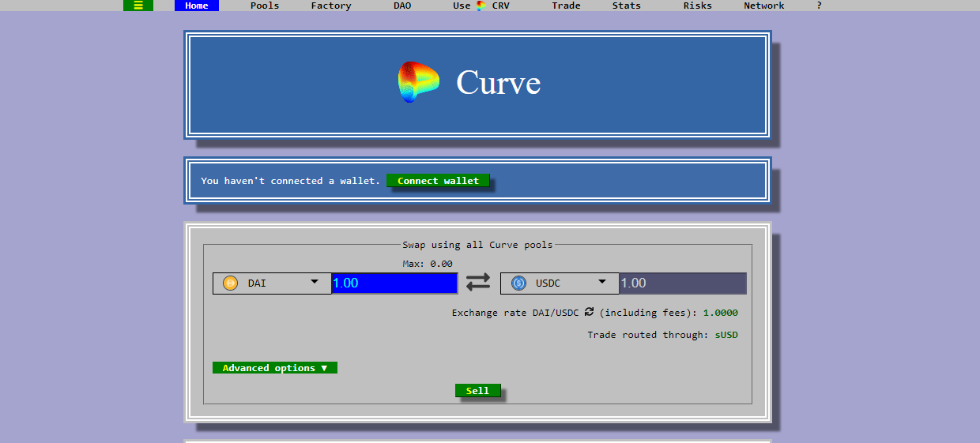Click "Swap using all Curve pools" heading
980x443 pixels.
click(478, 245)
